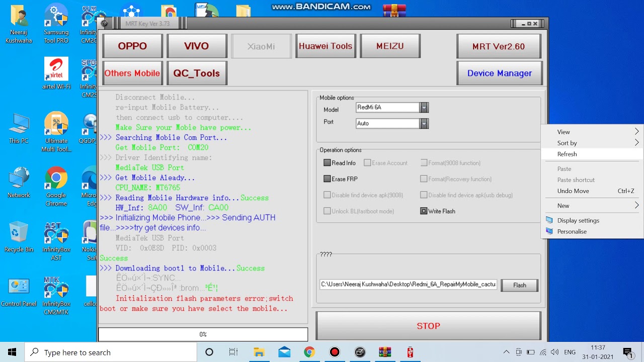
Task: Open Windows Start menu
Action: click(x=12, y=352)
